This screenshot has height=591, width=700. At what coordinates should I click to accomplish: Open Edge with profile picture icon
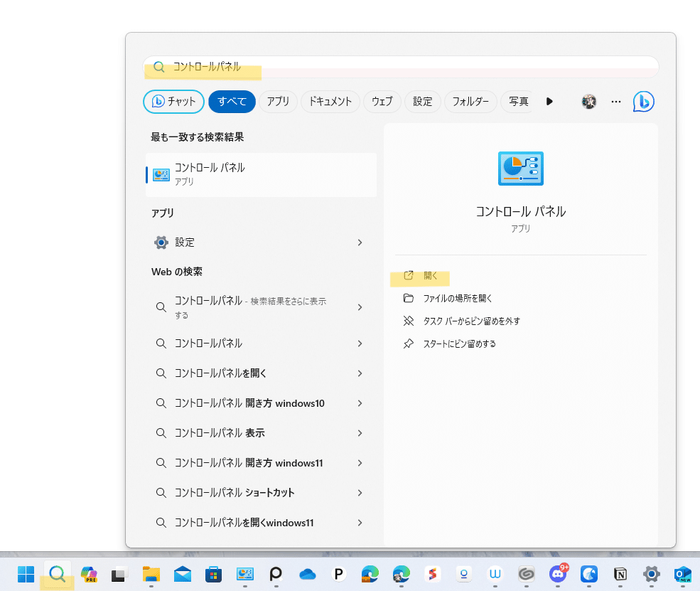[402, 574]
